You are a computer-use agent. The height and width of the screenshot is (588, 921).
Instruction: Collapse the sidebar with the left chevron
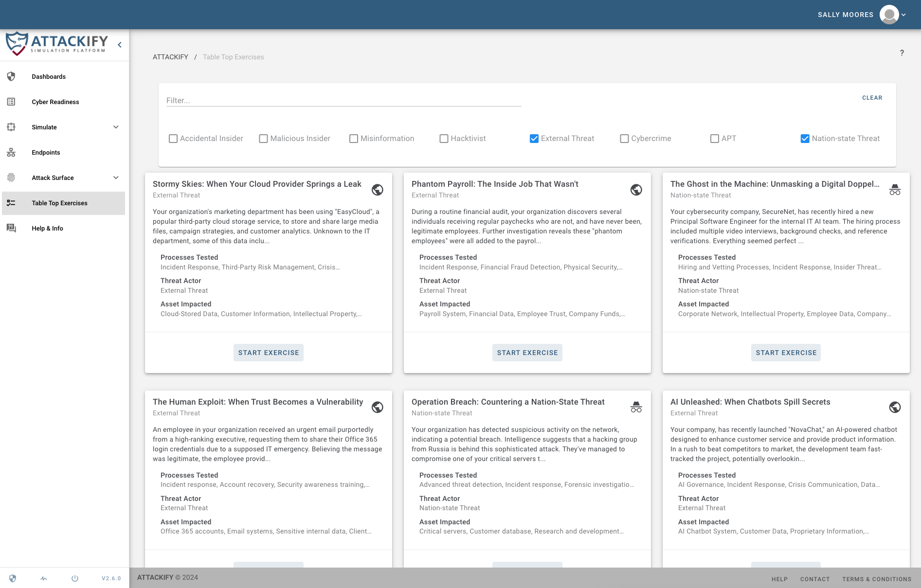tap(120, 45)
